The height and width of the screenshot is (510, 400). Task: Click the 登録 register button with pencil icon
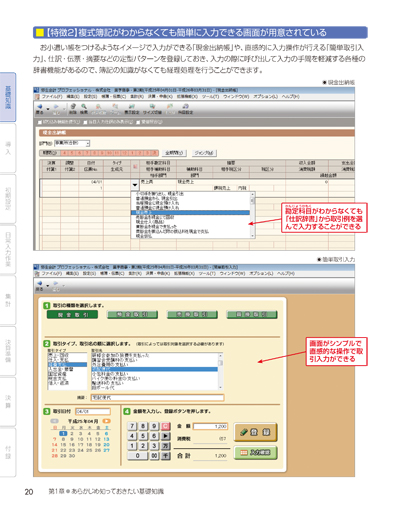pyautogui.click(x=256, y=432)
